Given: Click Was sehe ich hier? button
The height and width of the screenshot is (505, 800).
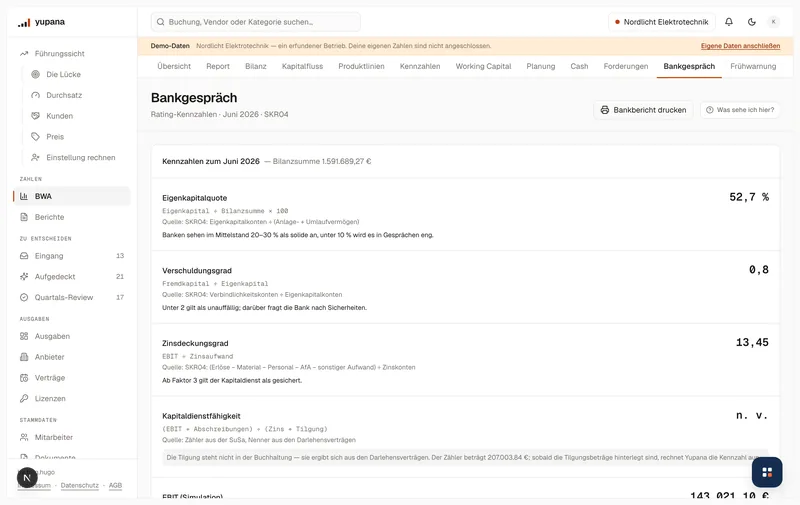Looking at the screenshot, I should (740, 110).
